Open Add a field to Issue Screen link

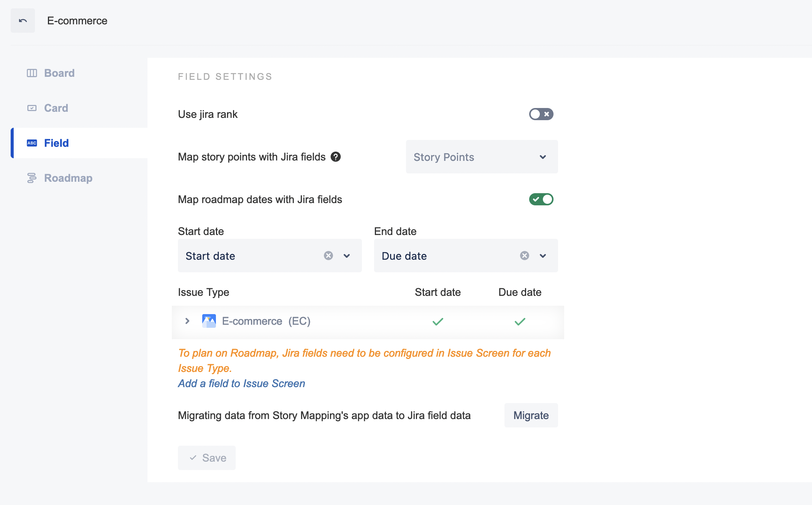pos(241,383)
